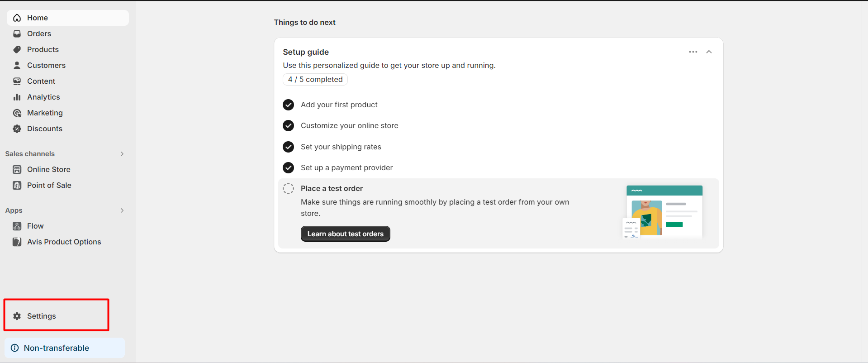This screenshot has height=363, width=868.
Task: Toggle the Place a test order dashed circle
Action: [288, 188]
